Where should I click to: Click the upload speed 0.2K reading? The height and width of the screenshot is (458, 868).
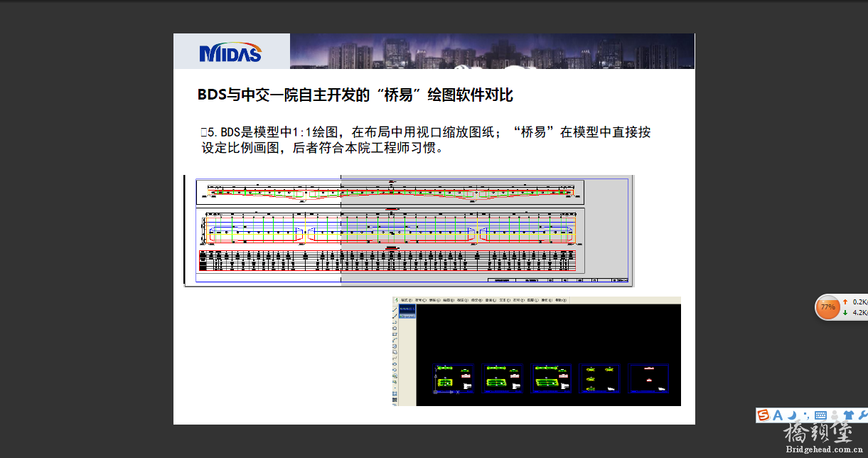859,302
